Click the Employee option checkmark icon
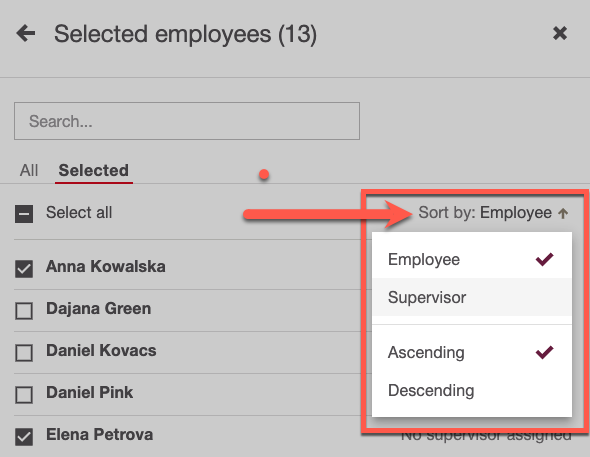The width and height of the screenshot is (590, 457). tap(544, 259)
